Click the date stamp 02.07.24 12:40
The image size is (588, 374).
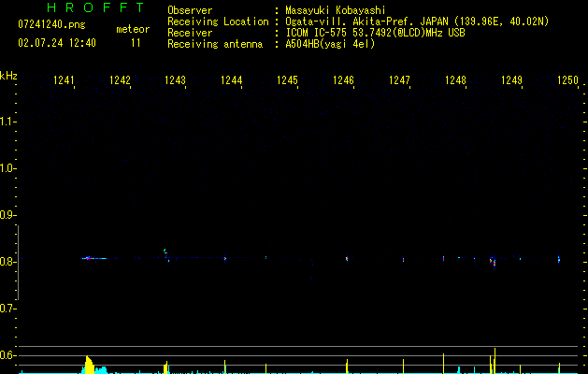click(57, 43)
